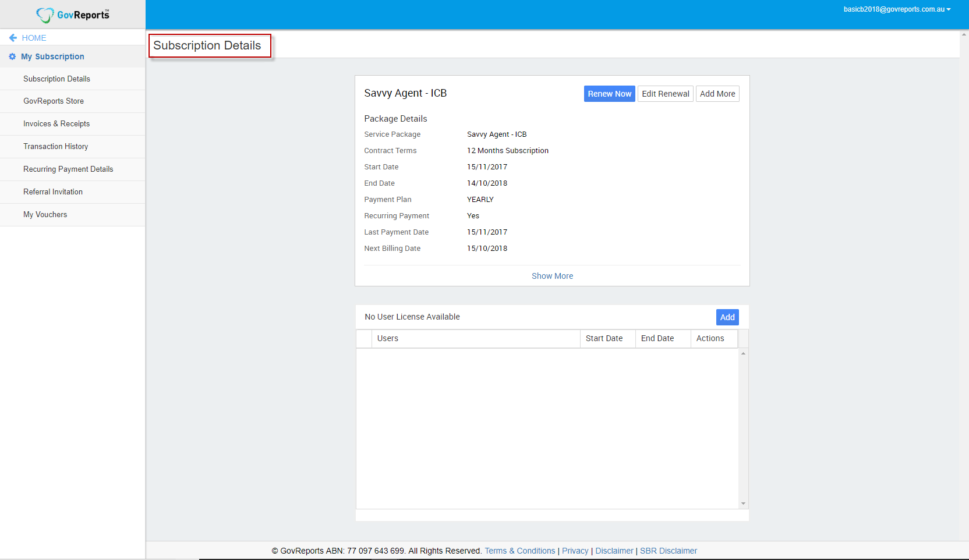
Task: Click the No User License Available text
Action: [x=412, y=317]
